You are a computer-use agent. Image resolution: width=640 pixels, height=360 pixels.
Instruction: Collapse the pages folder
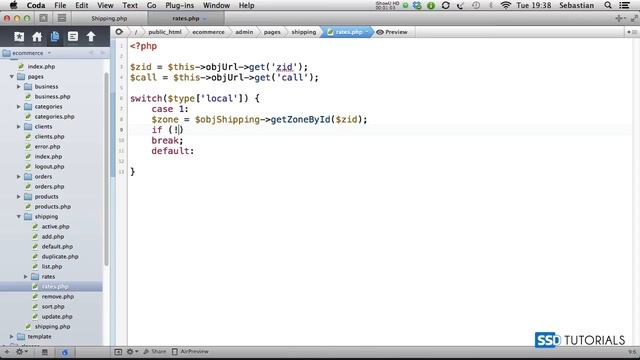12,76
